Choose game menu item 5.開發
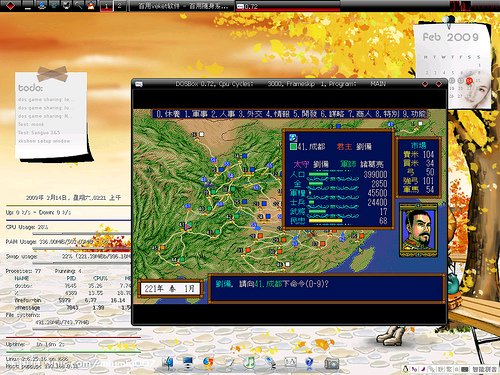This screenshot has height=375, width=500. (305, 114)
